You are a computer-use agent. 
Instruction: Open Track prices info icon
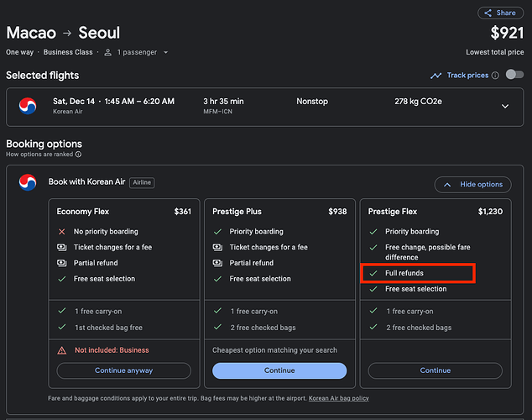tap(495, 76)
